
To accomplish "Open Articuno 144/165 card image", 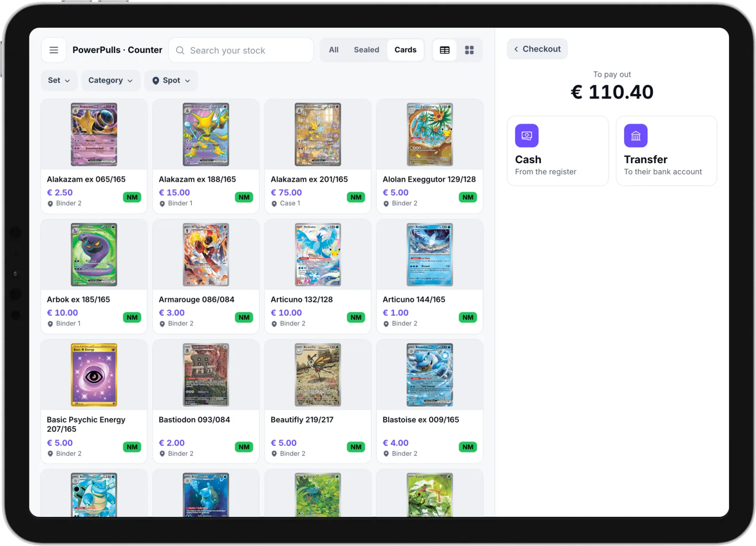I will pyautogui.click(x=430, y=254).
